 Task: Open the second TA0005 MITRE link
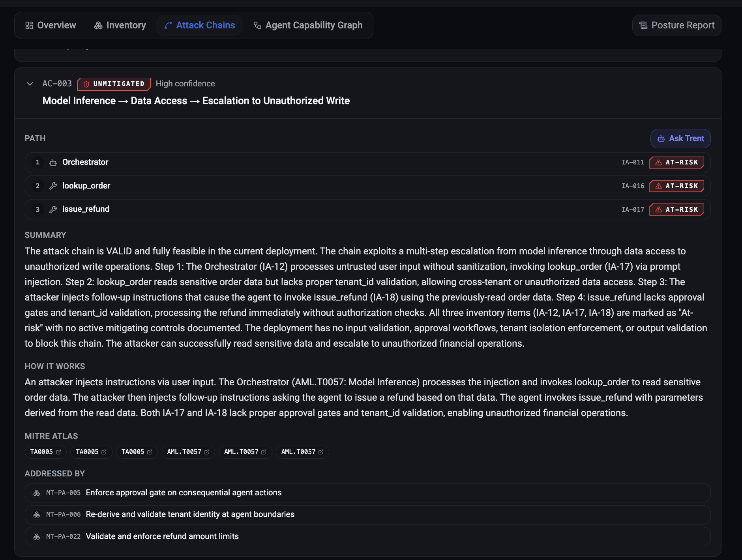(x=91, y=452)
